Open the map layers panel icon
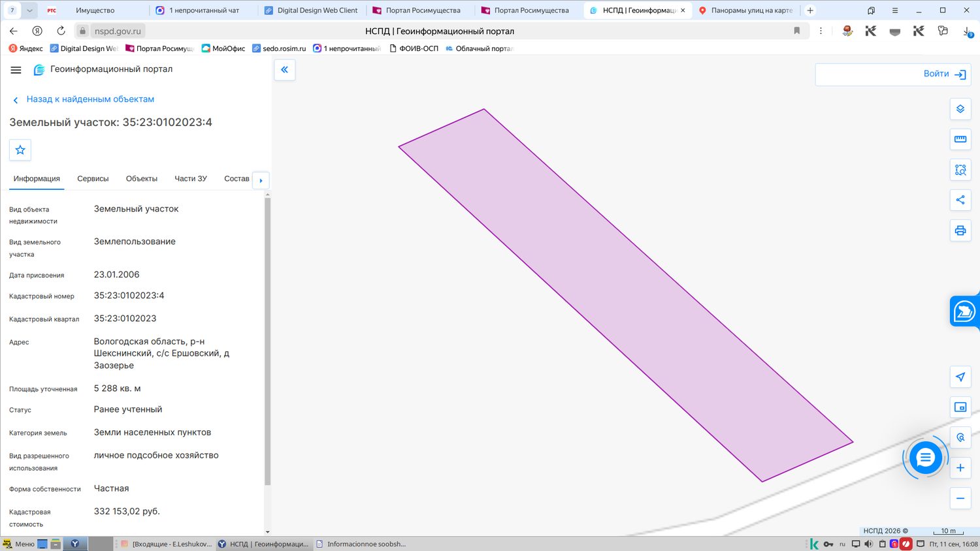The height and width of the screenshot is (551, 980). coord(960,109)
